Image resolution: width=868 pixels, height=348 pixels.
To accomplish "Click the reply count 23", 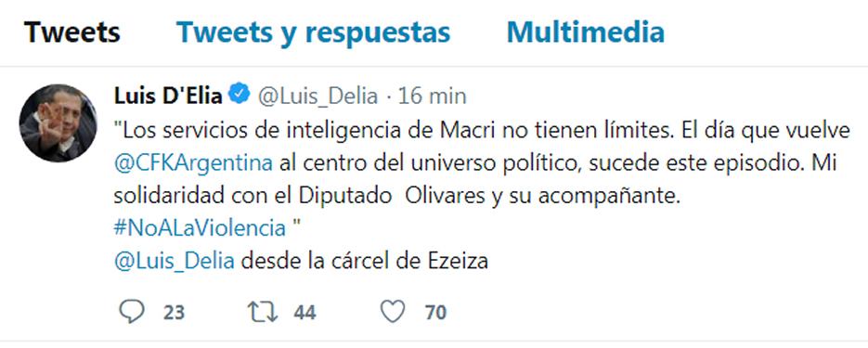I will coord(174,313).
